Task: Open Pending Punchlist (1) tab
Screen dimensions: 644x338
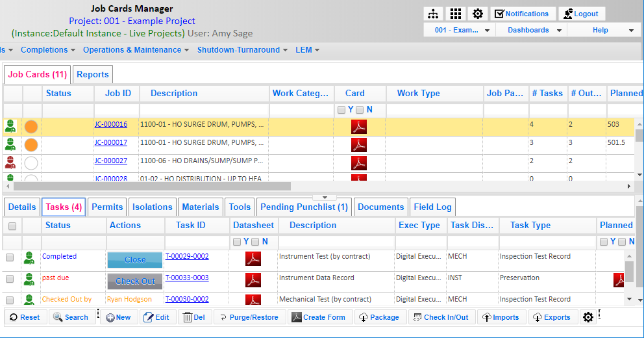Action: [x=304, y=207]
